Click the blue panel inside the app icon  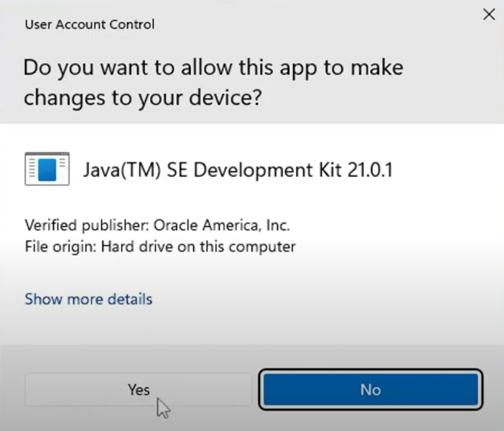[x=47, y=169]
